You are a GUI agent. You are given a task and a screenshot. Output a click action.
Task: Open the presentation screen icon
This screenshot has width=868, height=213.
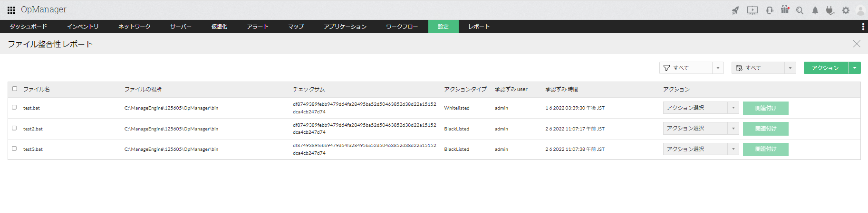752,10
